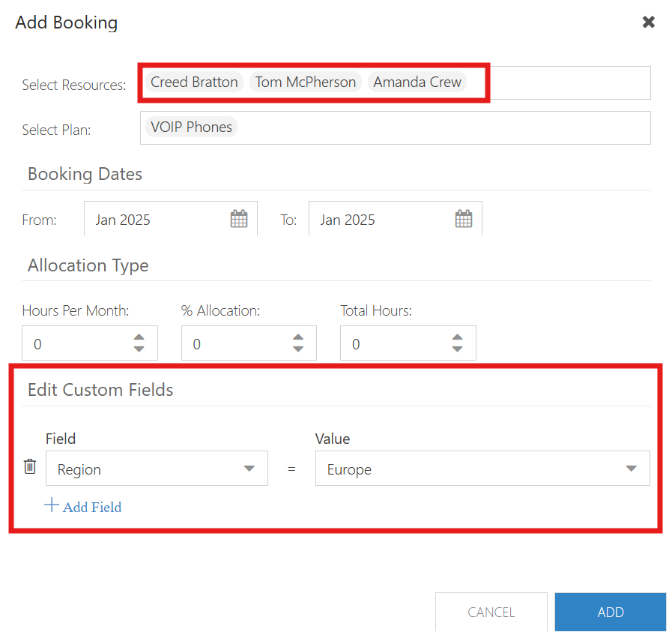Click the Select Resources label
The image size is (672, 638).
pyautogui.click(x=74, y=85)
